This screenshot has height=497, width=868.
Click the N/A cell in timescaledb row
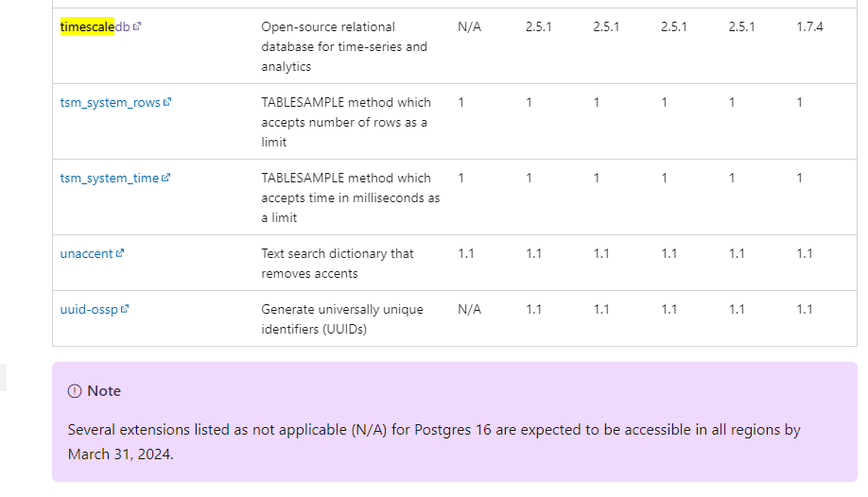point(469,26)
